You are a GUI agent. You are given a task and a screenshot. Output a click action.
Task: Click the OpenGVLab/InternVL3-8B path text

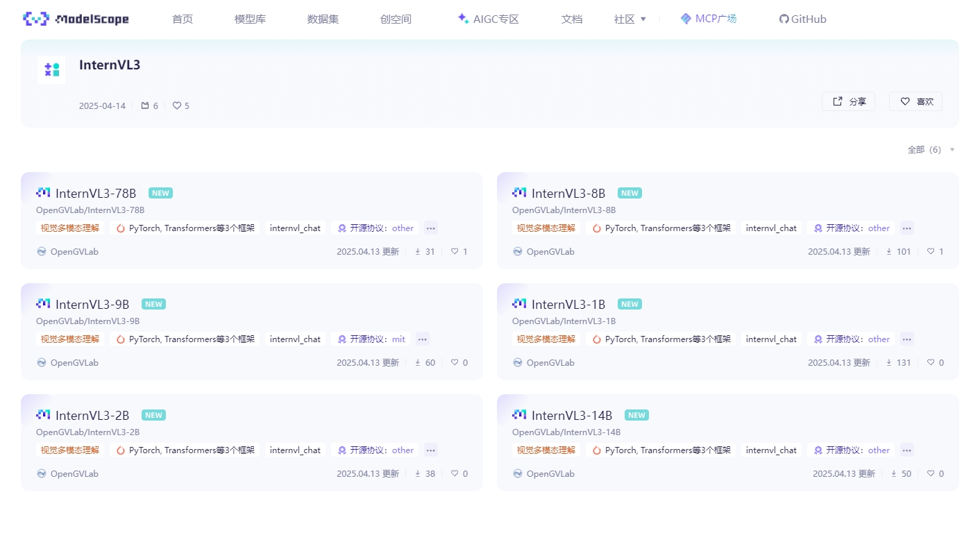point(564,210)
